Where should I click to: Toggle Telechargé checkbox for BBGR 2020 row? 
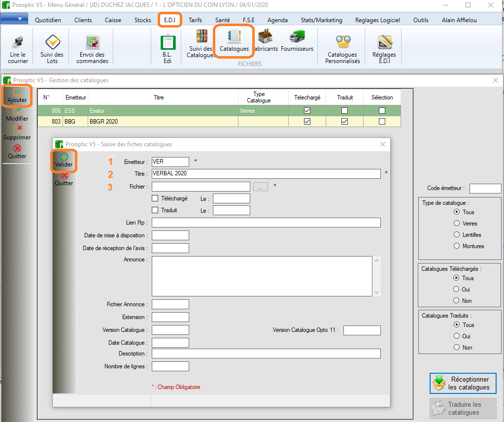click(307, 122)
